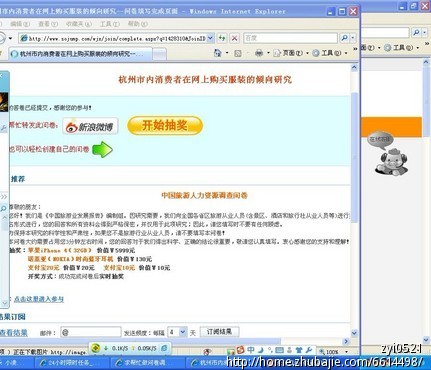Screen dimensions: 431x370
Task: Open the skin shirt icon on IME bar
Action: click(299, 350)
